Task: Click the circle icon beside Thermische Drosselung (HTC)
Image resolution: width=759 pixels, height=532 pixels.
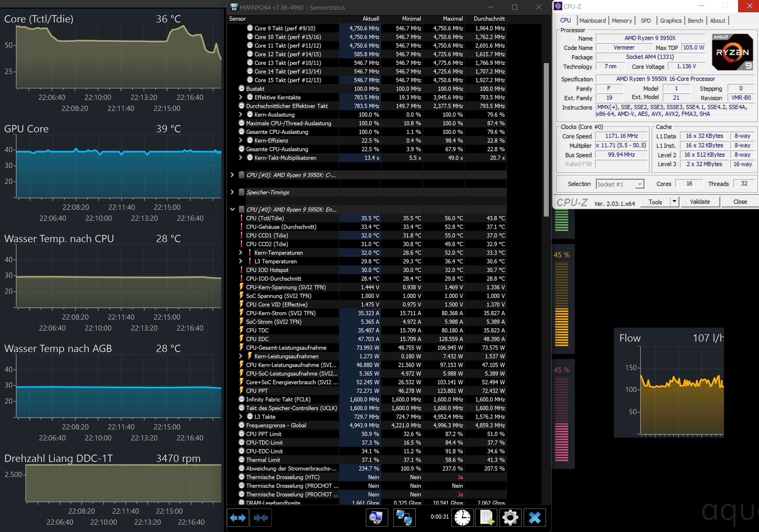Action: 242,477
